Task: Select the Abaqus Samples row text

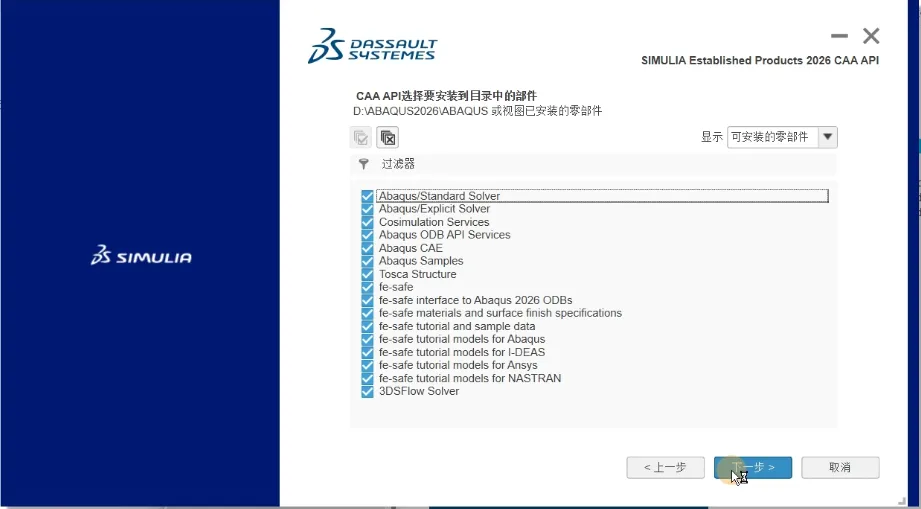Action: click(x=421, y=261)
